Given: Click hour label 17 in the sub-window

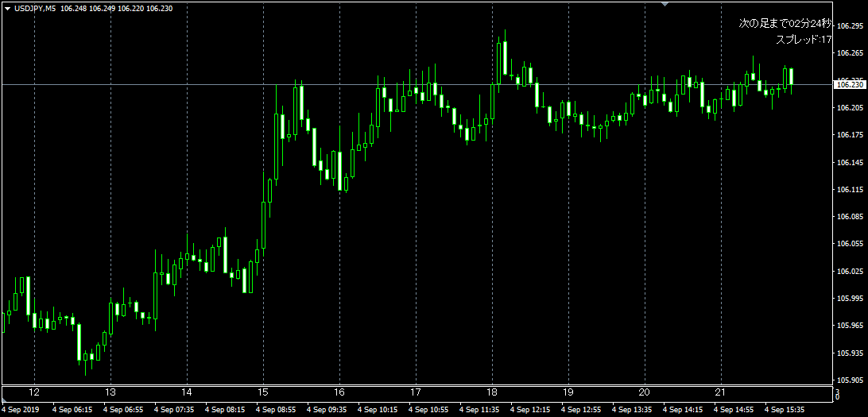Looking at the screenshot, I should point(416,392).
